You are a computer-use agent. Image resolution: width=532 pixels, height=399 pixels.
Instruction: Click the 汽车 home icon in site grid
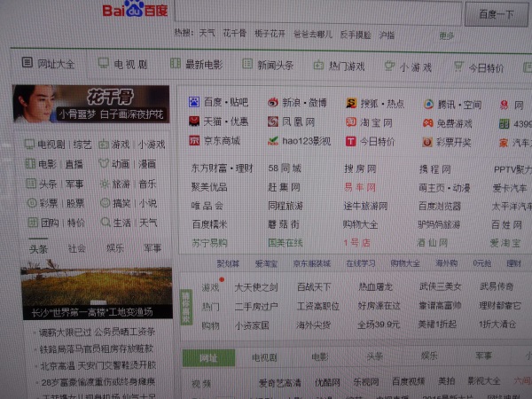click(504, 143)
